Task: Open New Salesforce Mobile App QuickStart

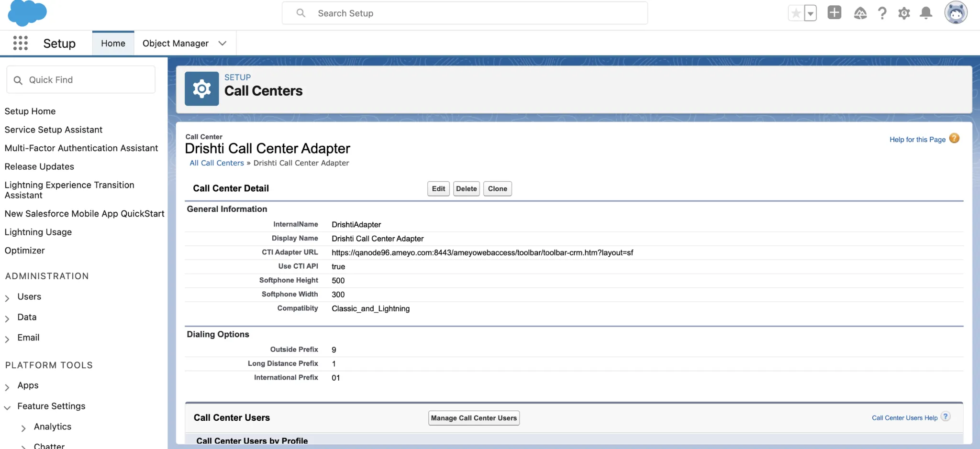Action: pyautogui.click(x=85, y=214)
